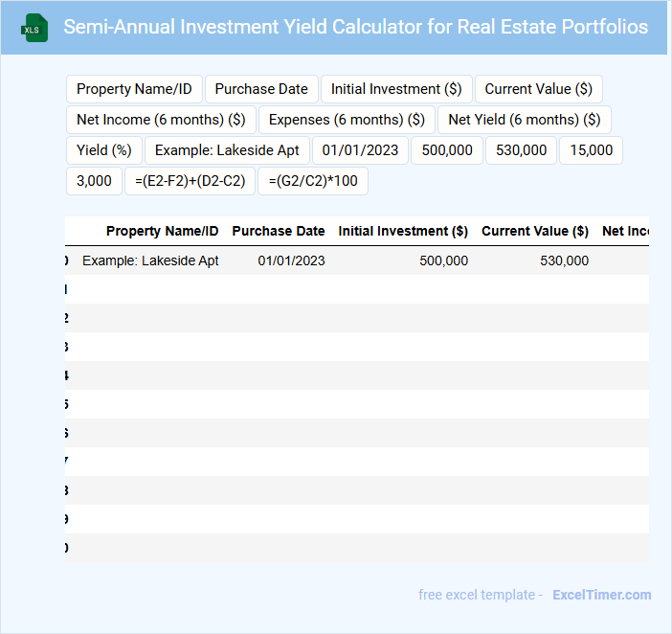Image resolution: width=672 pixels, height=634 pixels.
Task: Click the Purchase Date column header
Action: click(278, 231)
